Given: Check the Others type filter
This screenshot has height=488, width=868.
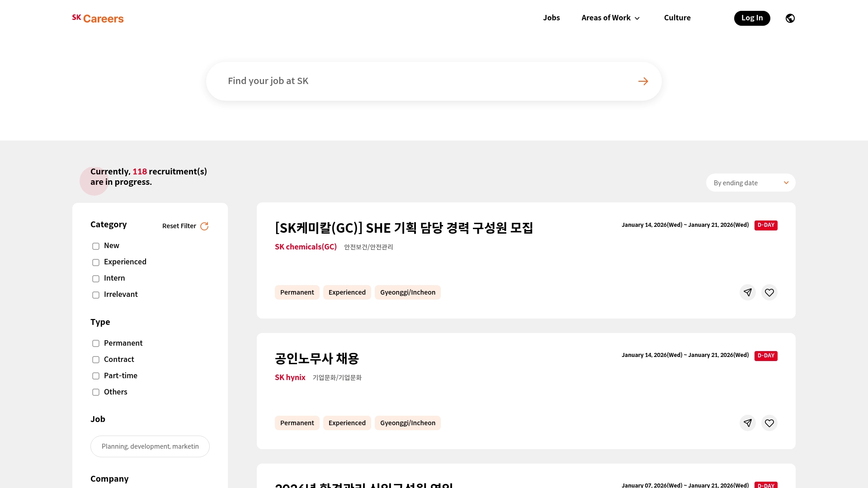Looking at the screenshot, I should 95,392.
